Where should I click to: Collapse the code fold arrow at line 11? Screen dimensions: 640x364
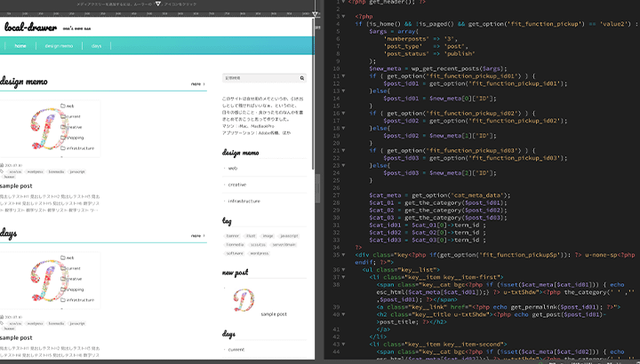(x=343, y=77)
